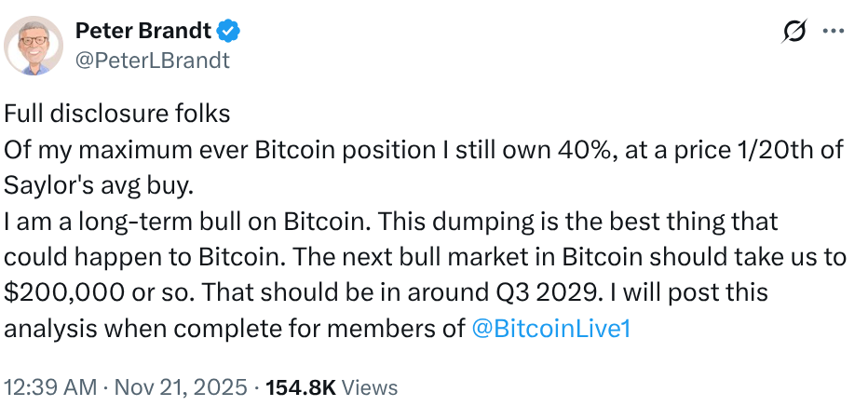The image size is (868, 406).
Task: Open the @PeterLBrandt handle link
Action: point(152,61)
